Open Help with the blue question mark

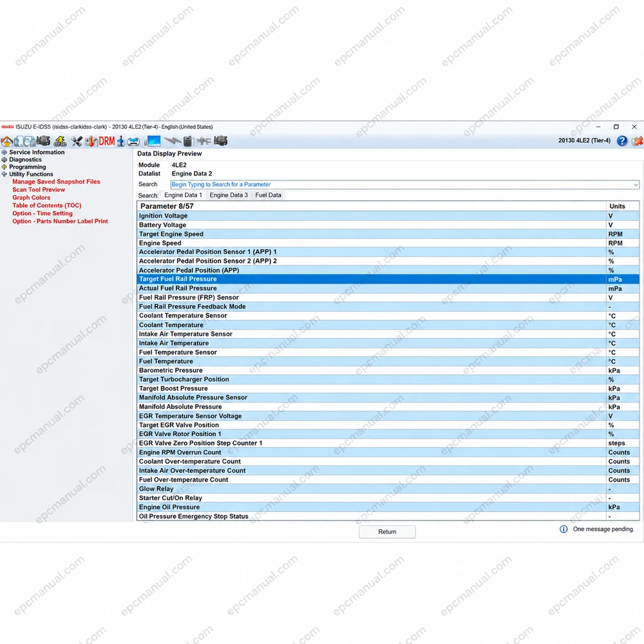622,141
